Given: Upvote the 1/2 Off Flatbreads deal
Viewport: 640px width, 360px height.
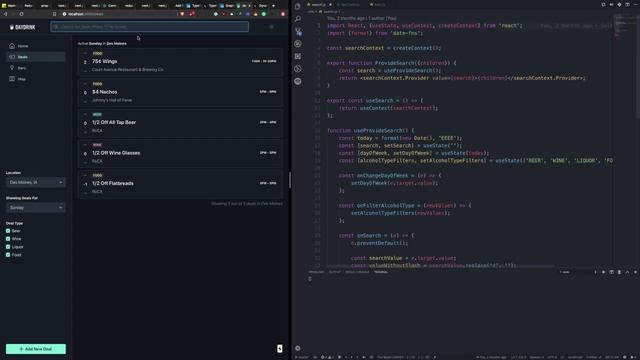Looking at the screenshot, I should 85,176.
